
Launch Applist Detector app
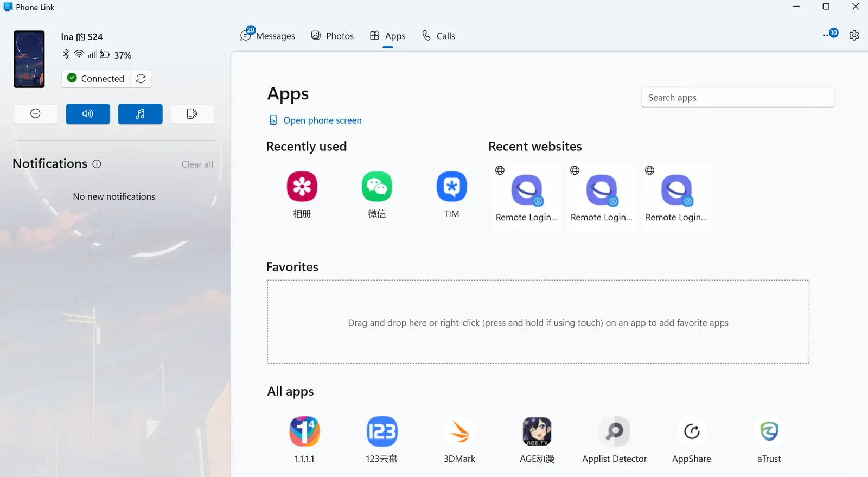pos(614,432)
